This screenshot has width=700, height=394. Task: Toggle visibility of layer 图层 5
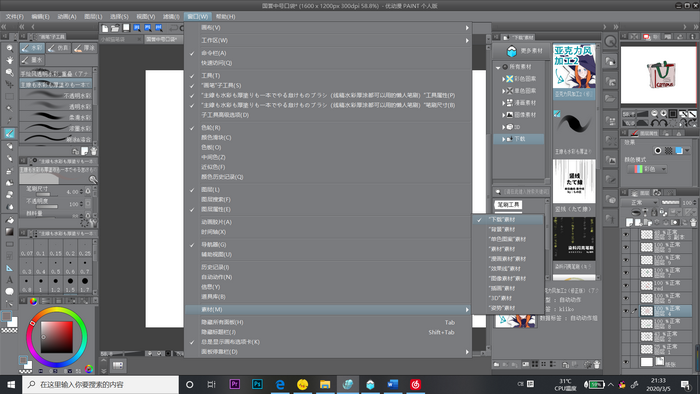[626, 298]
